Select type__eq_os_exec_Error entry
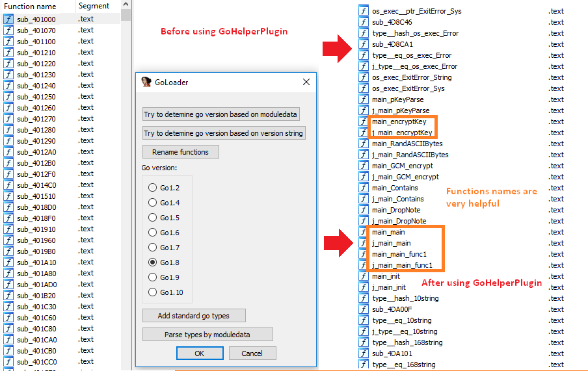 pyautogui.click(x=411, y=55)
